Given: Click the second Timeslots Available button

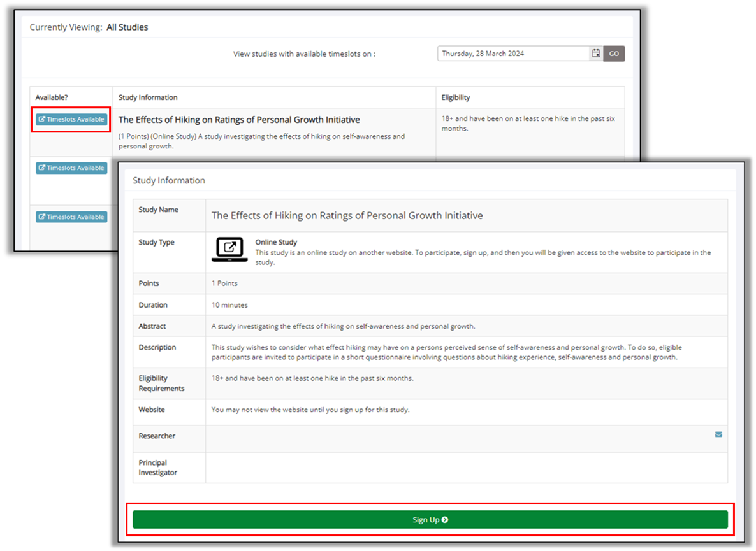Looking at the screenshot, I should click(71, 168).
